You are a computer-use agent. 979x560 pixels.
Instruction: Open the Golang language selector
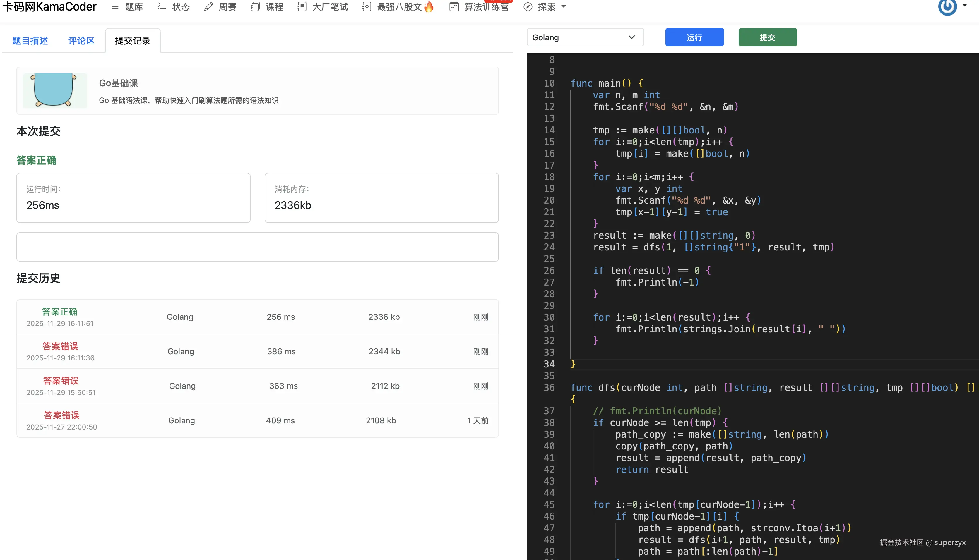pyautogui.click(x=585, y=37)
